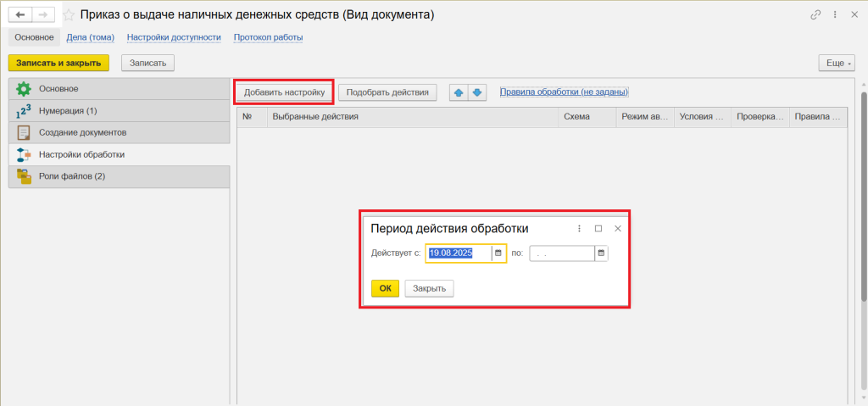Move selected action down with arrow
The width and height of the screenshot is (868, 406).
click(477, 92)
